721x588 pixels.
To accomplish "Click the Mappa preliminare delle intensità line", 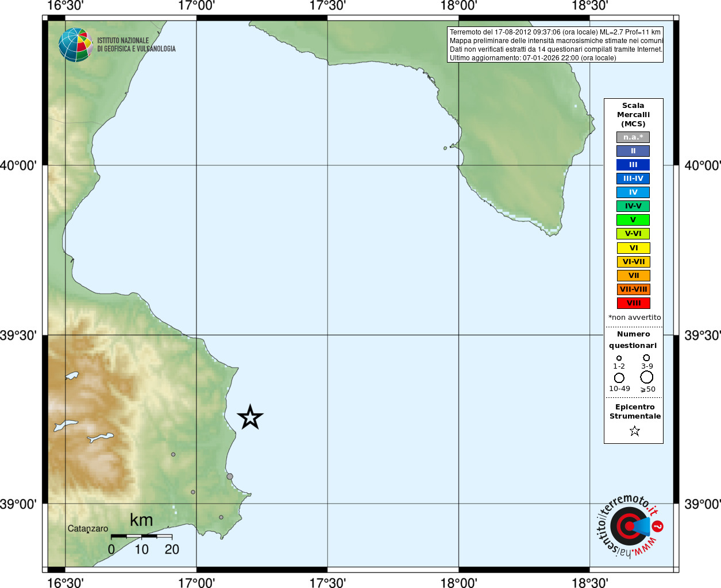I will coord(556,41).
